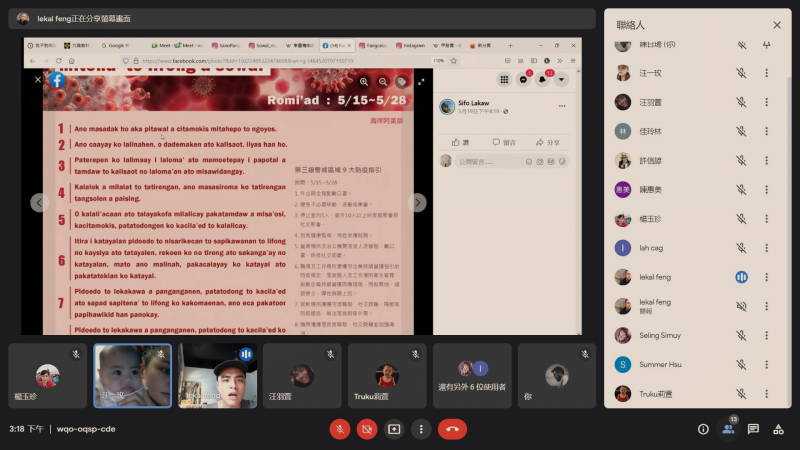The image size is (800, 450).
Task: Select the 汪一玫 video tile
Action: click(x=133, y=376)
